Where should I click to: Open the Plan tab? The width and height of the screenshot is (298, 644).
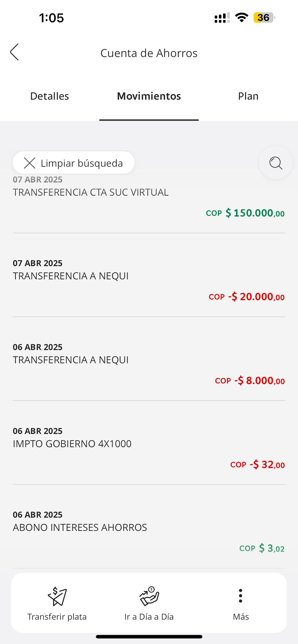(248, 96)
